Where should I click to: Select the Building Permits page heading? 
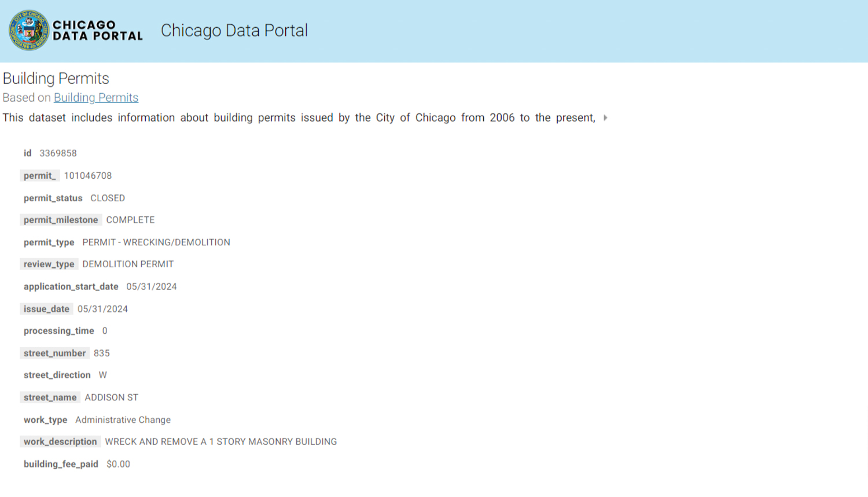(x=56, y=79)
